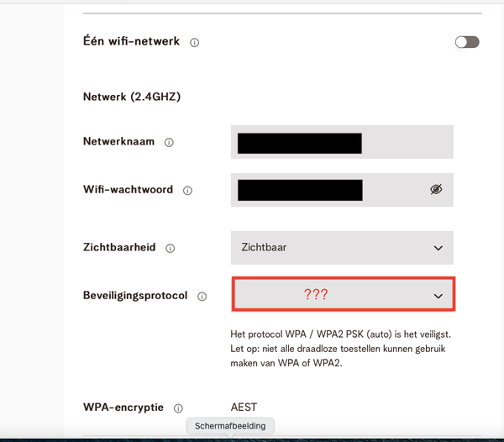Open the Netwerknaam info tooltip icon
The image size is (504, 442).
click(x=169, y=143)
